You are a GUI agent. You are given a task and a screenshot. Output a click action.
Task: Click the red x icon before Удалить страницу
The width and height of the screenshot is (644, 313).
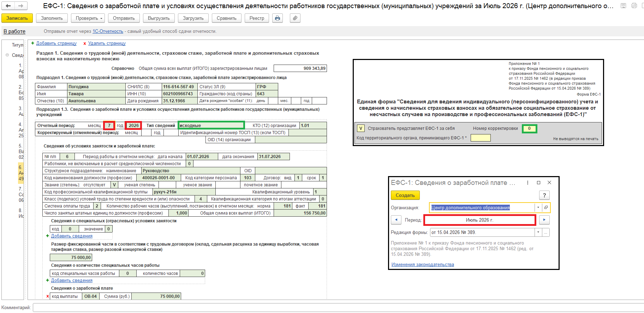pyautogui.click(x=85, y=43)
